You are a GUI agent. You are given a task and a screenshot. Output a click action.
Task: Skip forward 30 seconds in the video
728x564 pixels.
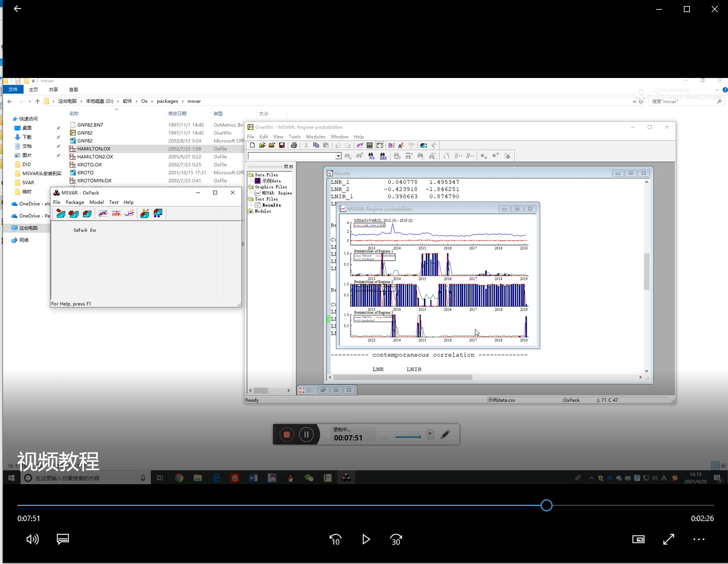(396, 539)
